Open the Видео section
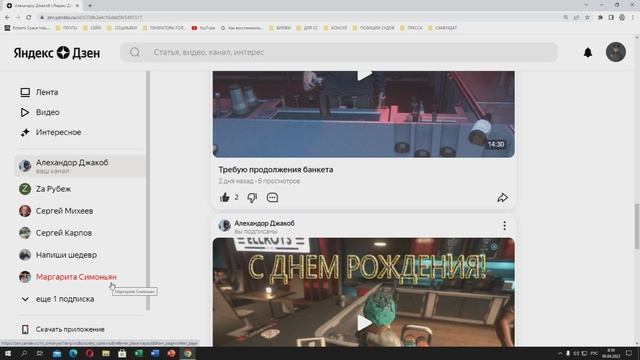Image resolution: width=640 pixels, height=360 pixels. pyautogui.click(x=40, y=112)
